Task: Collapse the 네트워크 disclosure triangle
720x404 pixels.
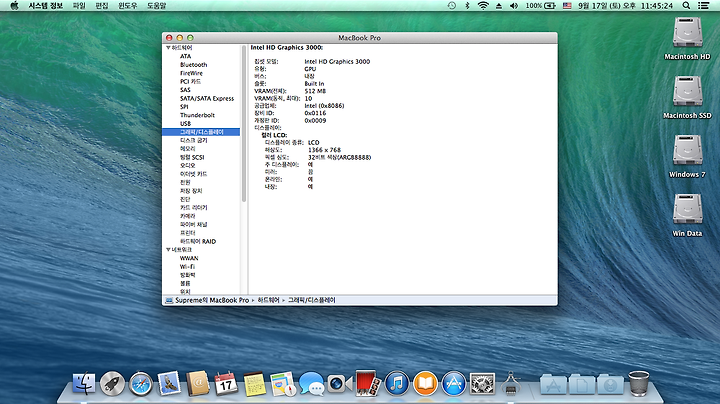Action: pyautogui.click(x=168, y=249)
